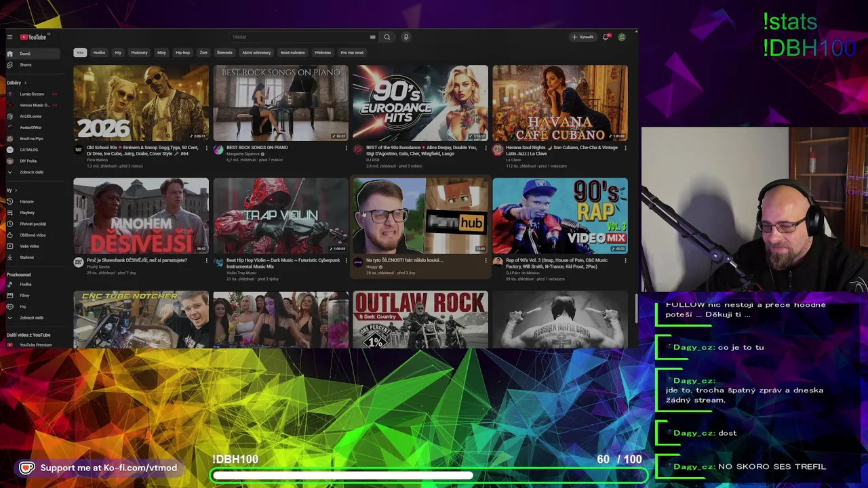Play the HAVANA CAFÉ CUBANO thumbnail

click(x=560, y=103)
